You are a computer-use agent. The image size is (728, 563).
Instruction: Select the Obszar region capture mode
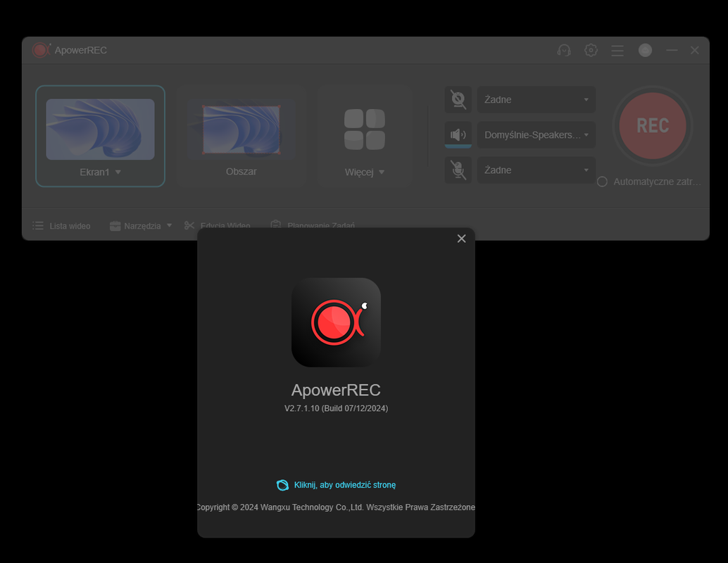(x=241, y=136)
